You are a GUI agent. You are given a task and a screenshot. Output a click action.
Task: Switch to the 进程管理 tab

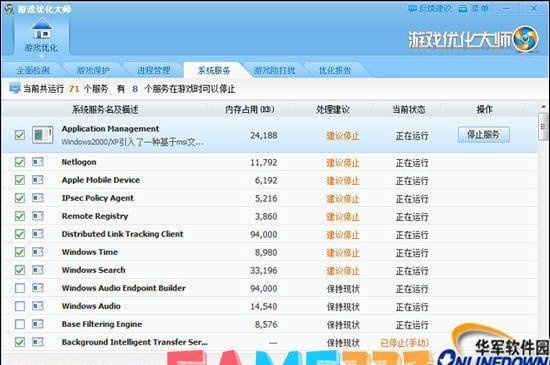tap(153, 70)
